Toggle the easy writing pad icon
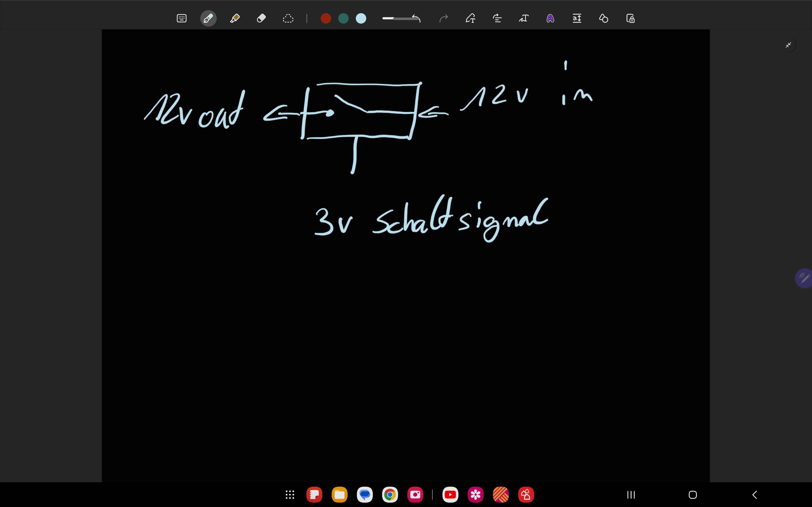The height and width of the screenshot is (507, 812). tap(577, 18)
